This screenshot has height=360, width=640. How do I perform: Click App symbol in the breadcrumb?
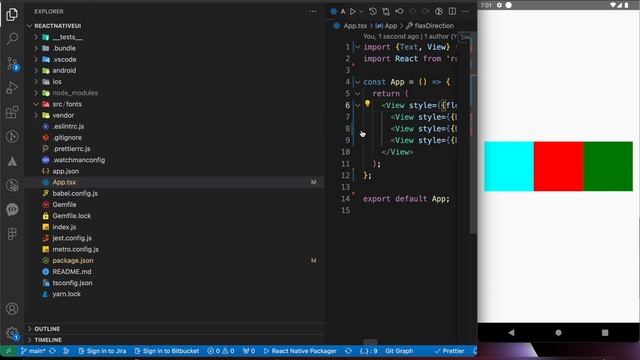391,26
